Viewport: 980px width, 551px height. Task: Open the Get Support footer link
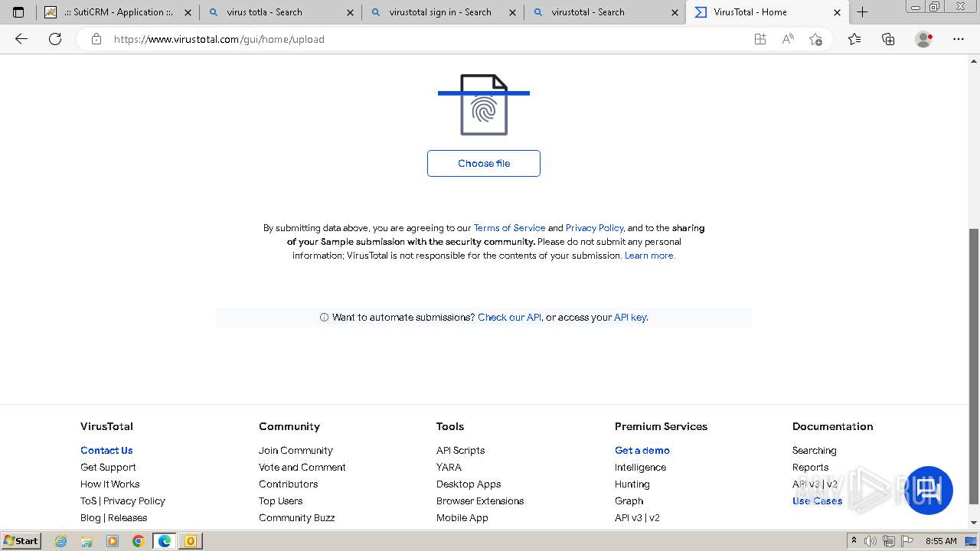coord(108,468)
